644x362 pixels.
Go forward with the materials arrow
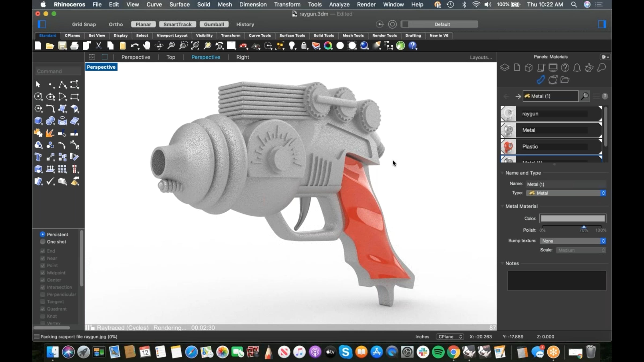[x=518, y=96]
